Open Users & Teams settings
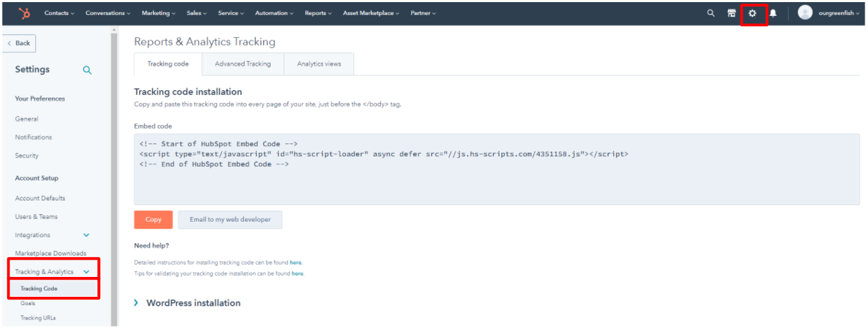This screenshot has width=868, height=330. (x=37, y=216)
